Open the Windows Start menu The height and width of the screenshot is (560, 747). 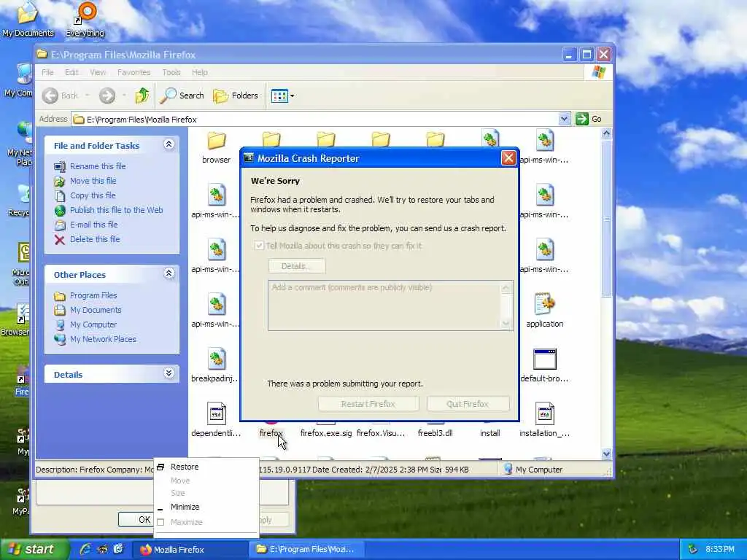click(35, 550)
